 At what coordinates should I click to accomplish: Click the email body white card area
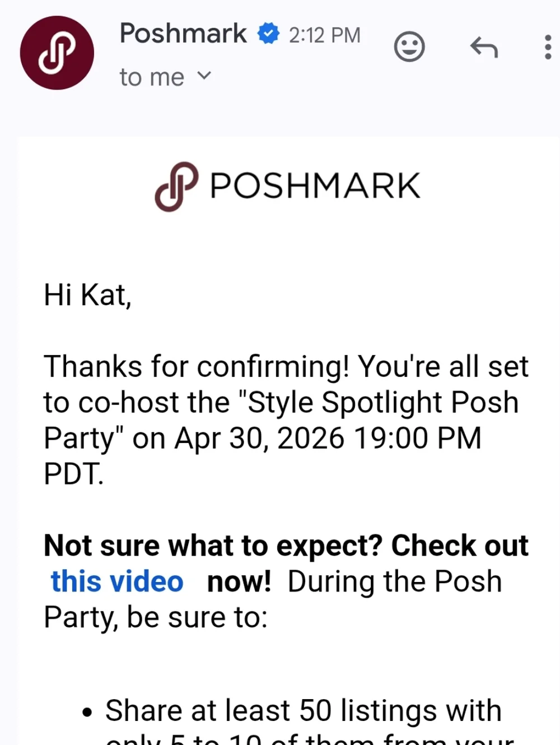[x=280, y=246]
